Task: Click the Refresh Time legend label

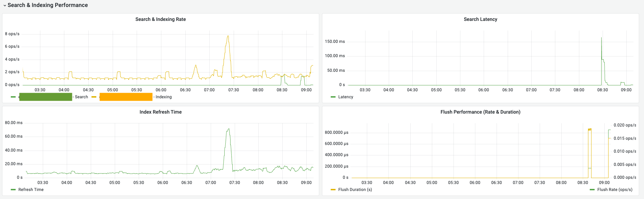Action: pyautogui.click(x=31, y=190)
